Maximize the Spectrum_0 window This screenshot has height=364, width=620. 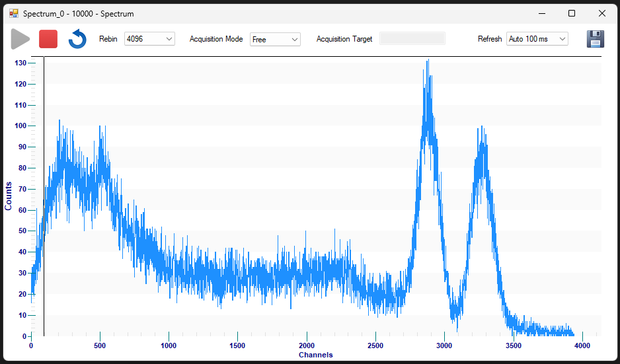click(x=572, y=13)
